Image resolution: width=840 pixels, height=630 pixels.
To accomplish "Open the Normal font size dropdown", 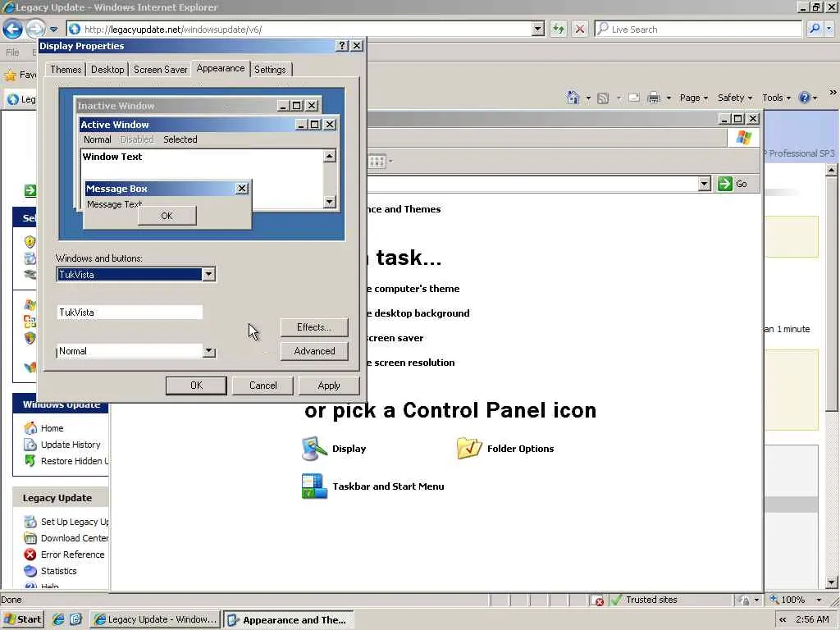I will 209,351.
